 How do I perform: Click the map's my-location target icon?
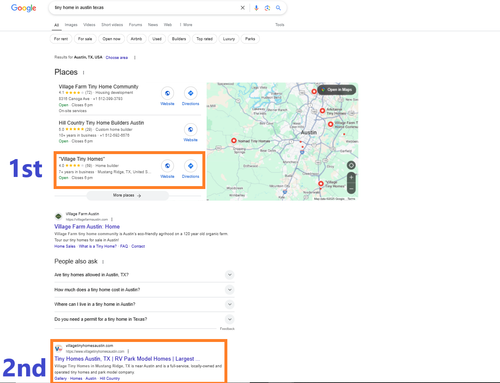tap(351, 165)
